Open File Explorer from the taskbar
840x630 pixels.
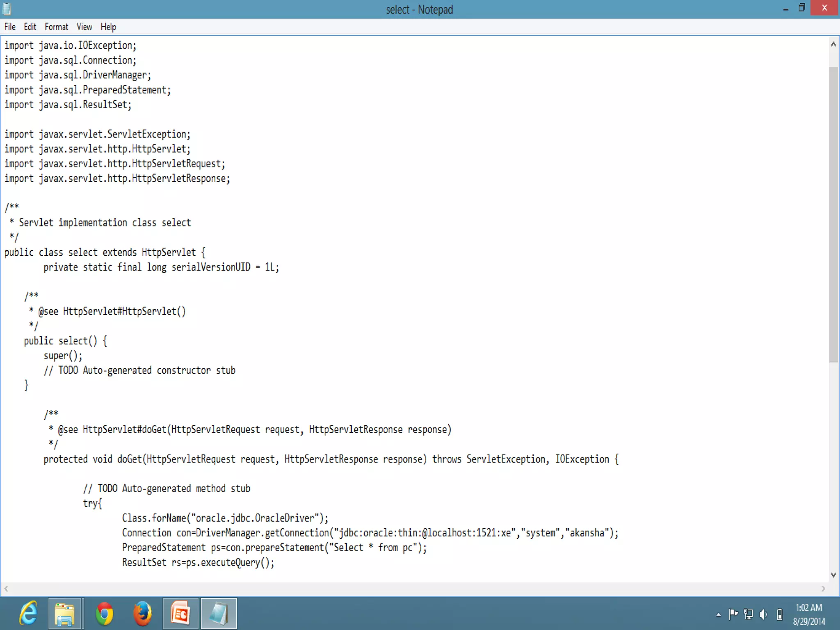(x=65, y=614)
